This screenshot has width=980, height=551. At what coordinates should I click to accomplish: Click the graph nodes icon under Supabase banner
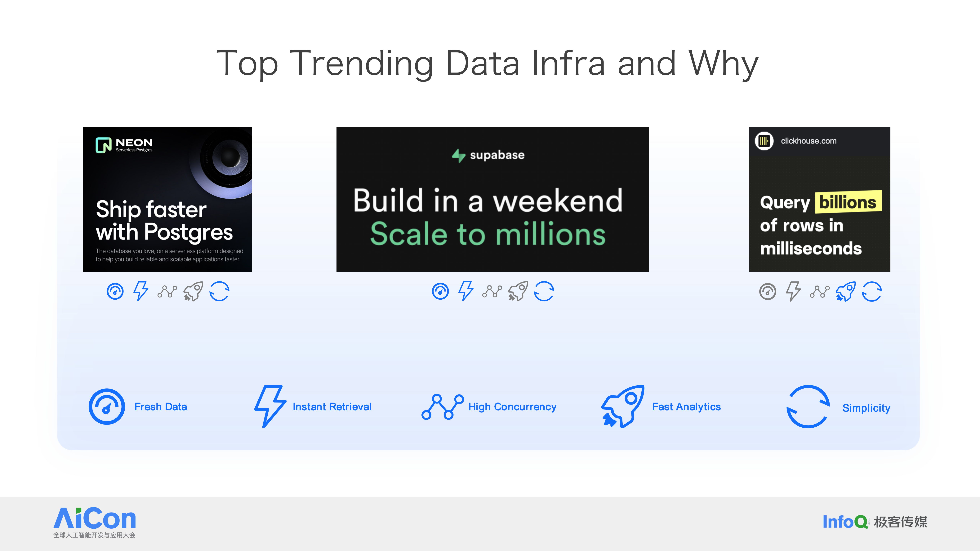pos(492,292)
